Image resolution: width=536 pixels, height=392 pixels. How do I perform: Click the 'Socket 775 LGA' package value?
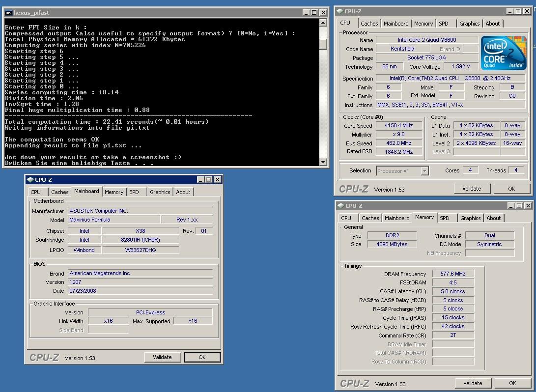tap(427, 58)
